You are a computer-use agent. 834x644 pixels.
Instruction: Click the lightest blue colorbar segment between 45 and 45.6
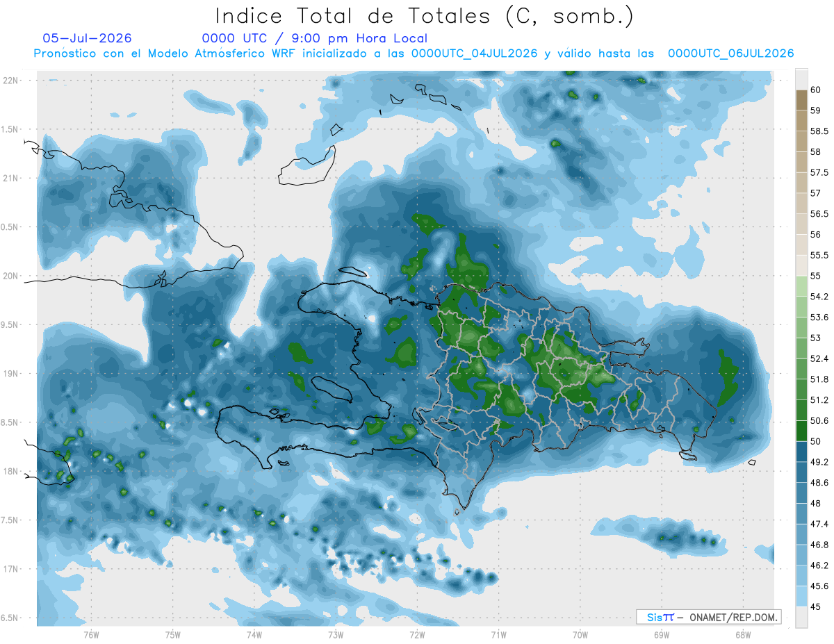click(801, 597)
